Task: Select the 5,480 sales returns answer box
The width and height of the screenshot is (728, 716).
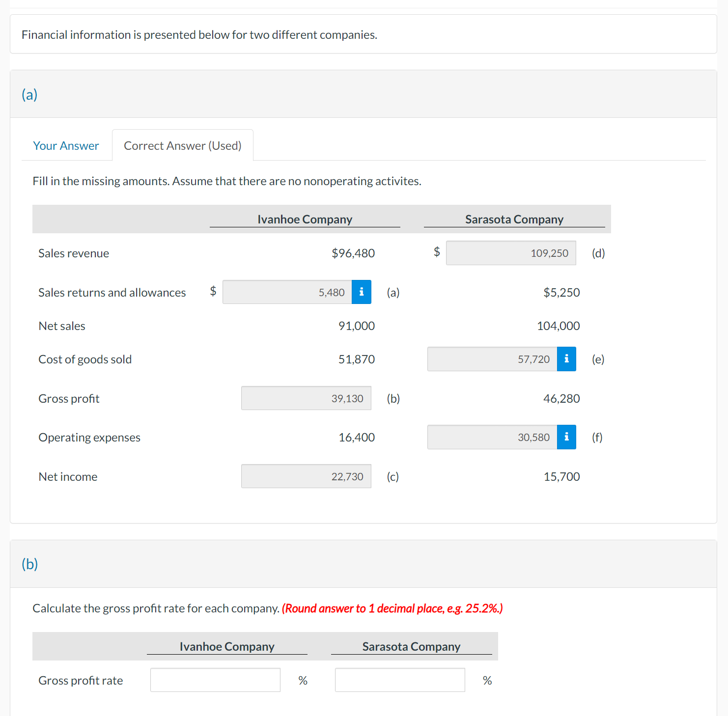Action: (x=287, y=292)
